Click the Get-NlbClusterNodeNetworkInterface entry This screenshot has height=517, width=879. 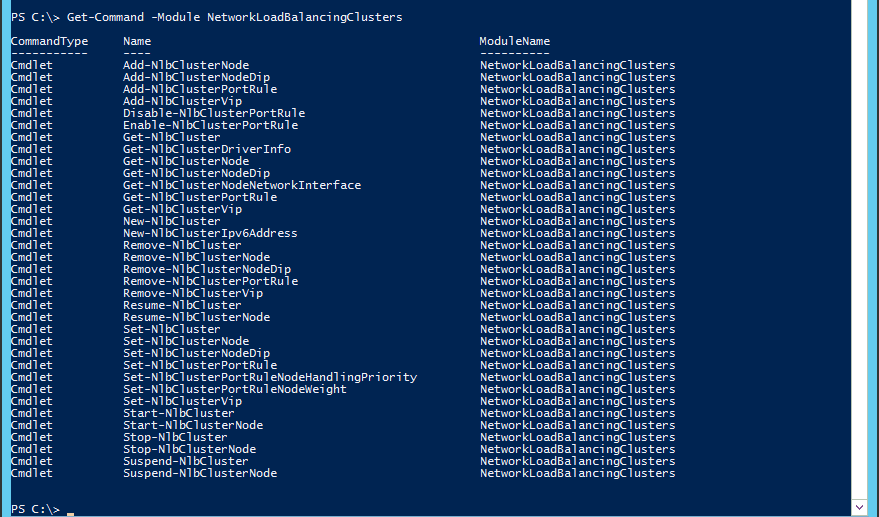242,185
